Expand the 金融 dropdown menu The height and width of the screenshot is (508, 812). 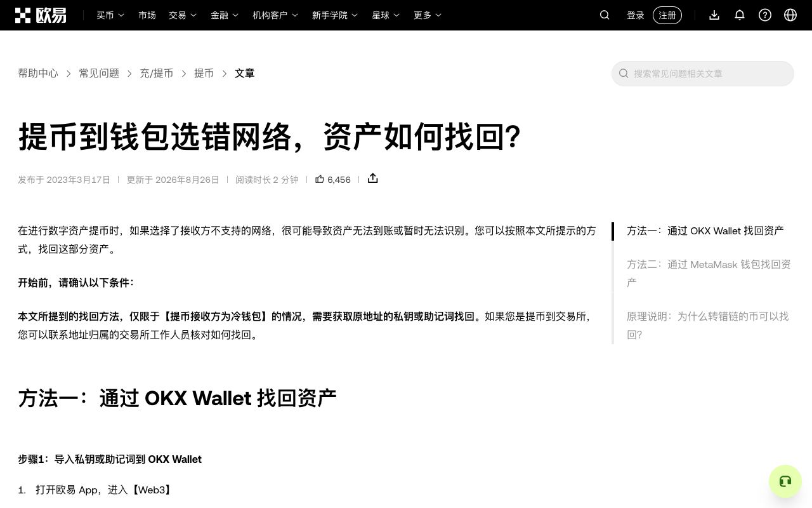click(x=225, y=15)
